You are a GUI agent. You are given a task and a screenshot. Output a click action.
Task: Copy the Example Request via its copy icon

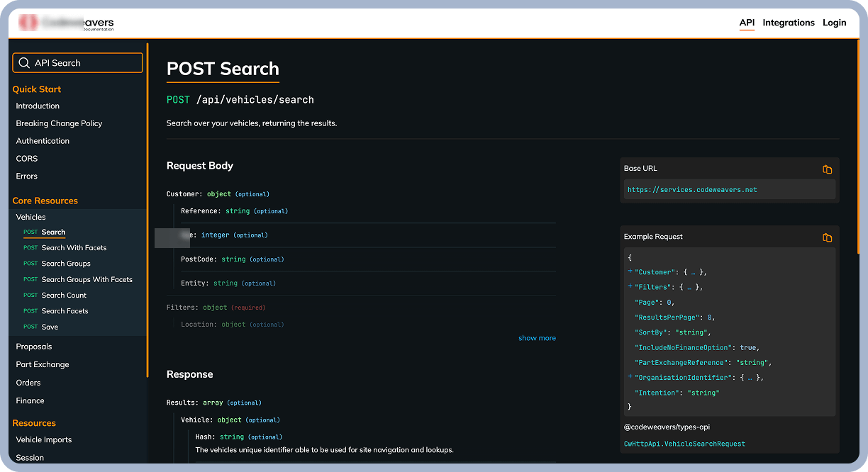[x=827, y=237]
